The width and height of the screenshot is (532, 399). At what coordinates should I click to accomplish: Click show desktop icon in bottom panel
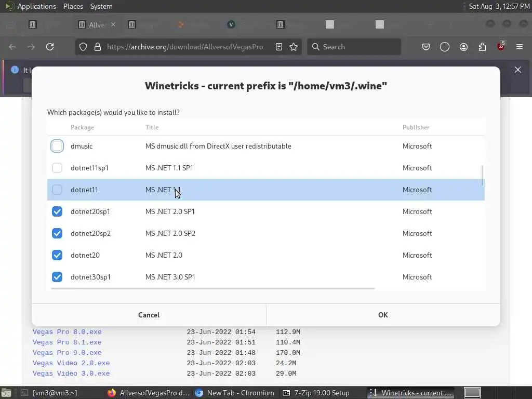coord(6,393)
